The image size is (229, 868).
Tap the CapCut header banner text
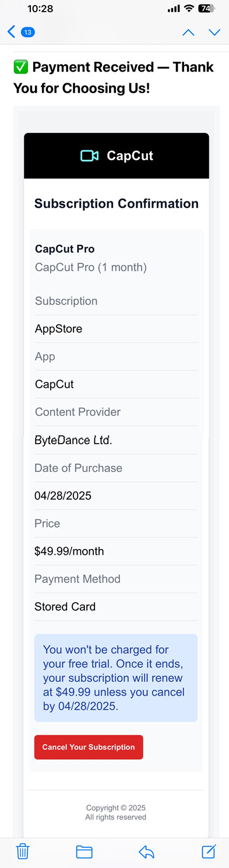coord(130,155)
